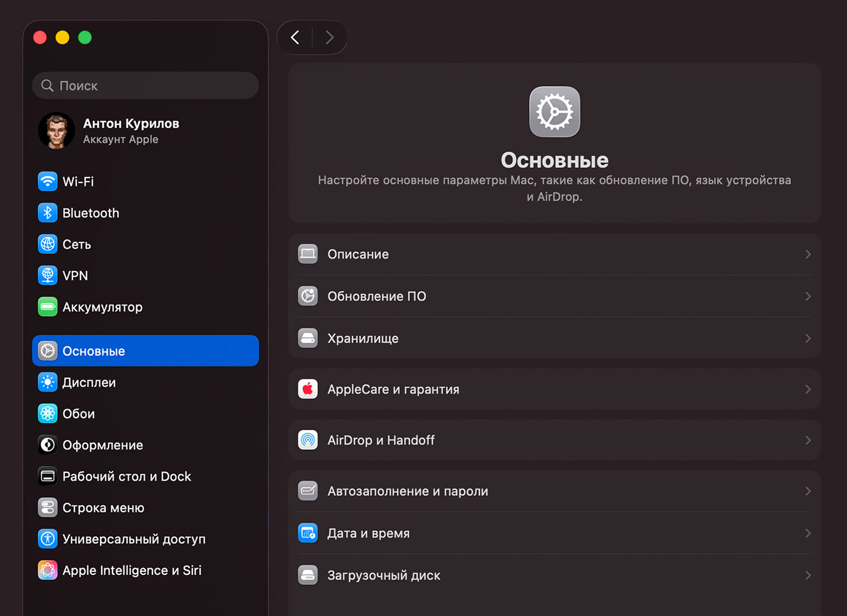Expand Описание row with its chevron
Image resolution: width=847 pixels, height=616 pixels.
(808, 254)
